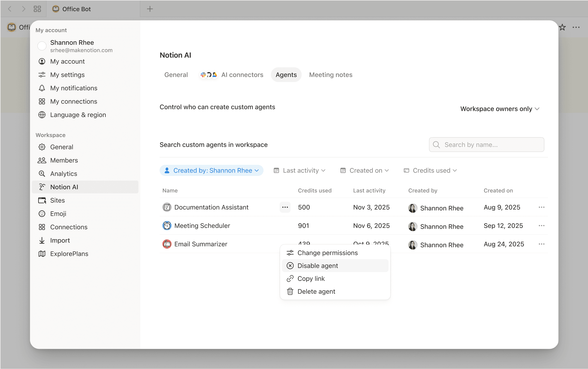
Task: Open the Emoji workspace settings
Action: coord(58,213)
